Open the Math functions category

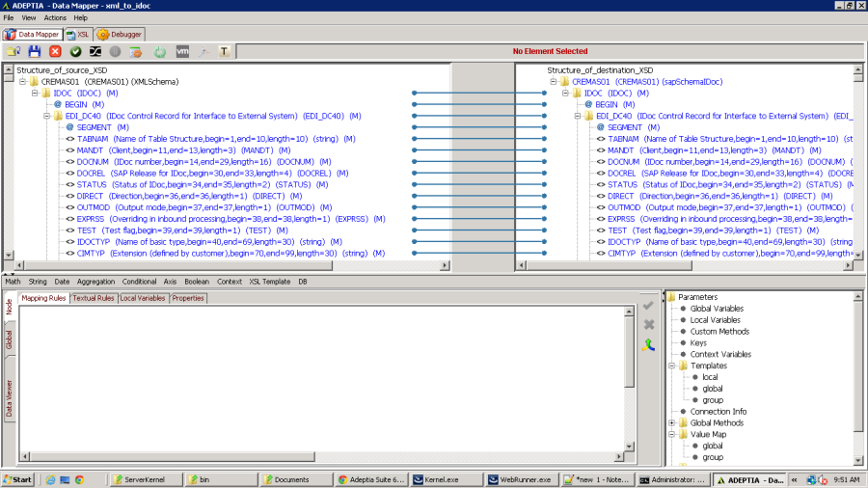coord(13,282)
